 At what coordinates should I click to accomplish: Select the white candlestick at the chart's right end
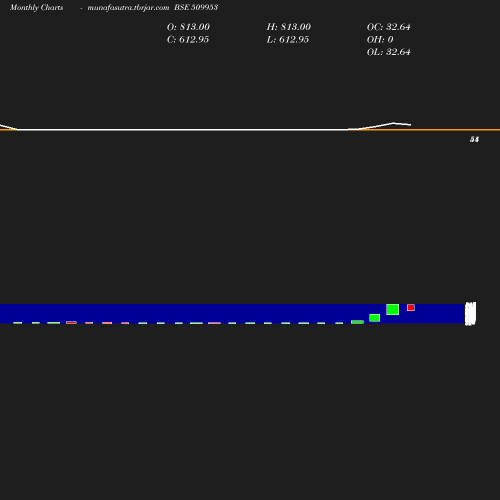click(x=470, y=313)
